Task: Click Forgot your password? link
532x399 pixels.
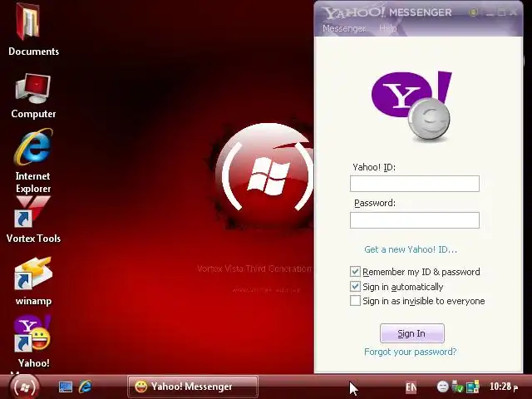Action: coord(410,352)
